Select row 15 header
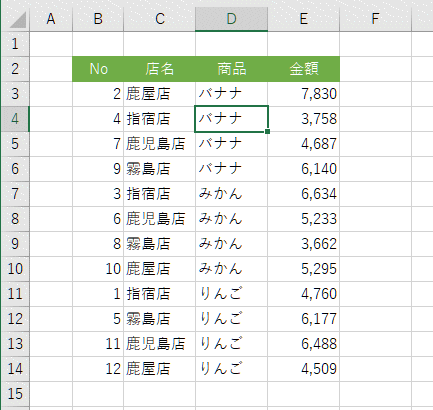Image resolution: width=433 pixels, height=410 pixels. tap(15, 394)
